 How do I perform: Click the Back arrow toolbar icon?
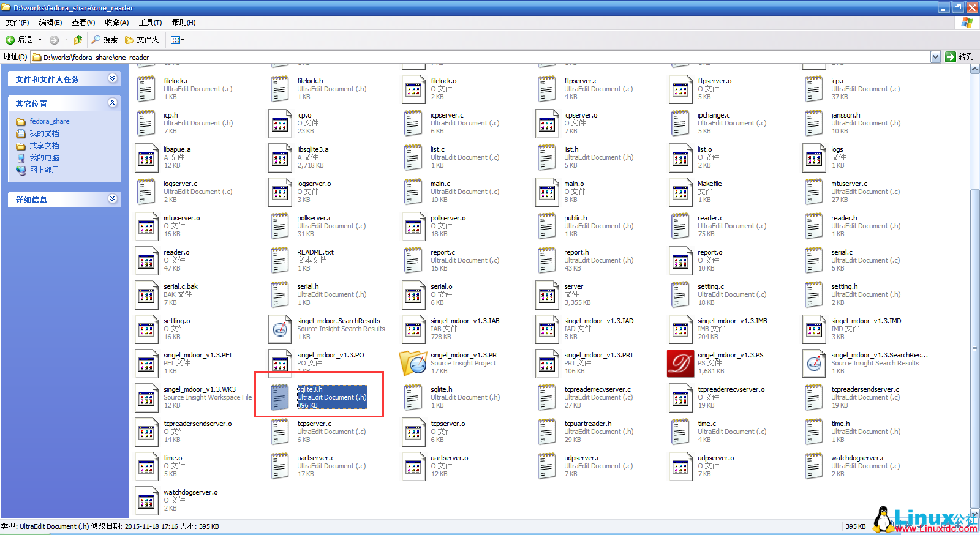(10, 40)
